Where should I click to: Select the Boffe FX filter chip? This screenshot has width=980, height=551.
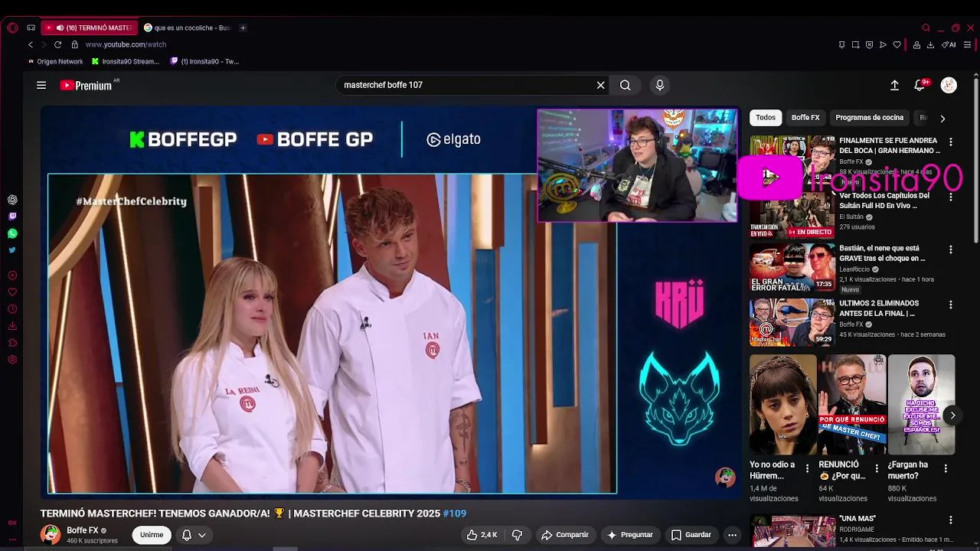(x=805, y=118)
